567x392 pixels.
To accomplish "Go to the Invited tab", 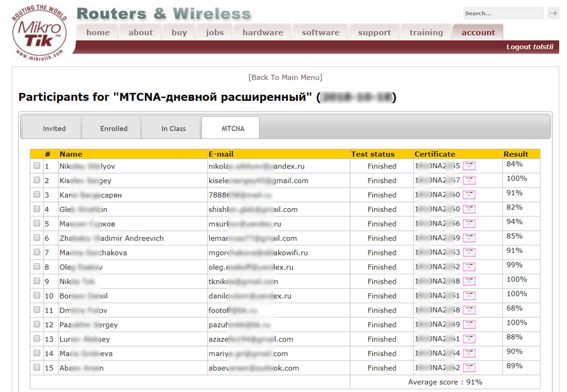I will [54, 128].
